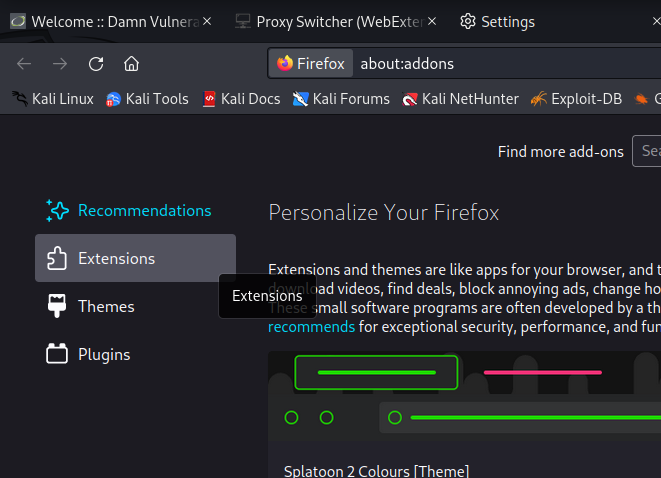The image size is (661, 478).
Task: Click the browser back arrow button
Action: click(x=25, y=64)
